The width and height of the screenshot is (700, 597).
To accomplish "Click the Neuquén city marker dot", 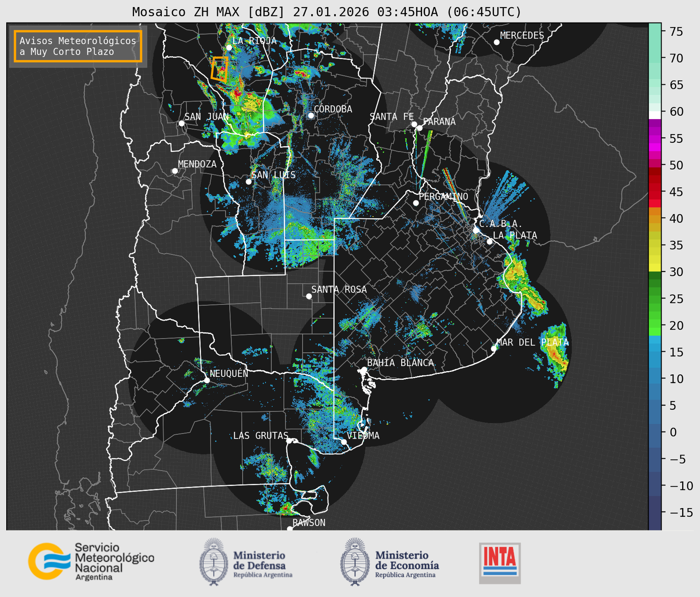I will click(x=207, y=380).
